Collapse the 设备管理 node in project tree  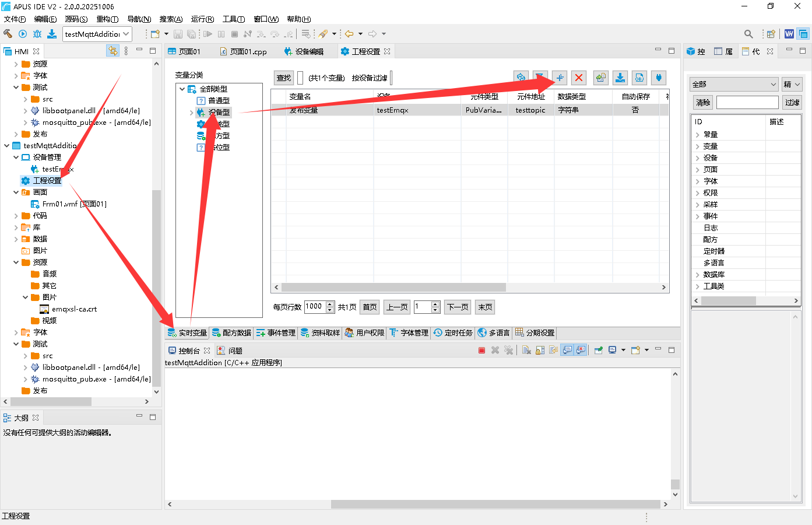(16, 157)
